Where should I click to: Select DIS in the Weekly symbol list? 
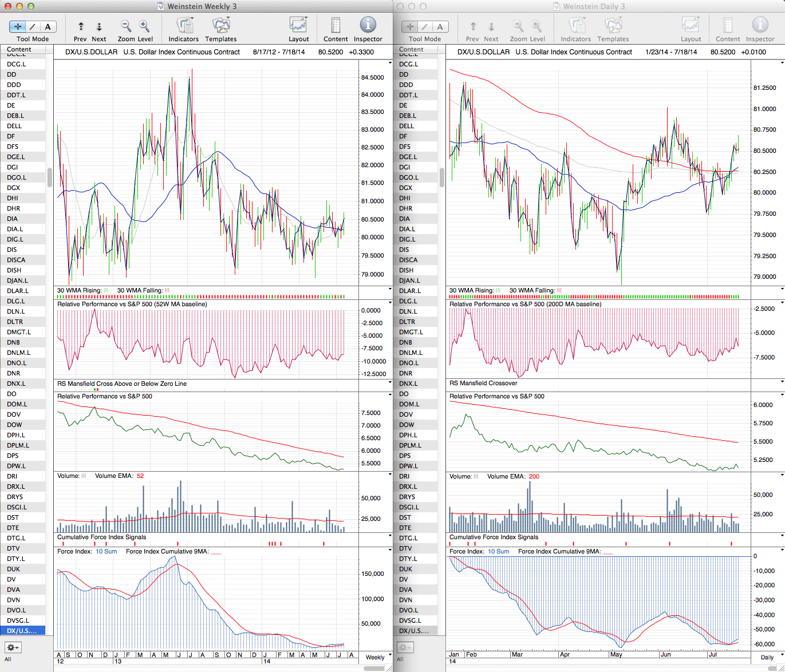pyautogui.click(x=12, y=250)
